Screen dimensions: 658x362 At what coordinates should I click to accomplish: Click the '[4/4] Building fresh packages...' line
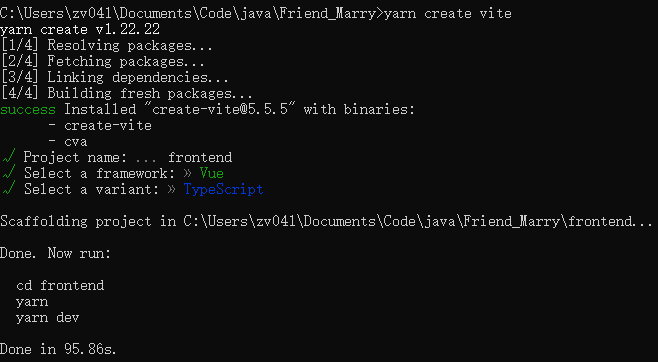(127, 93)
